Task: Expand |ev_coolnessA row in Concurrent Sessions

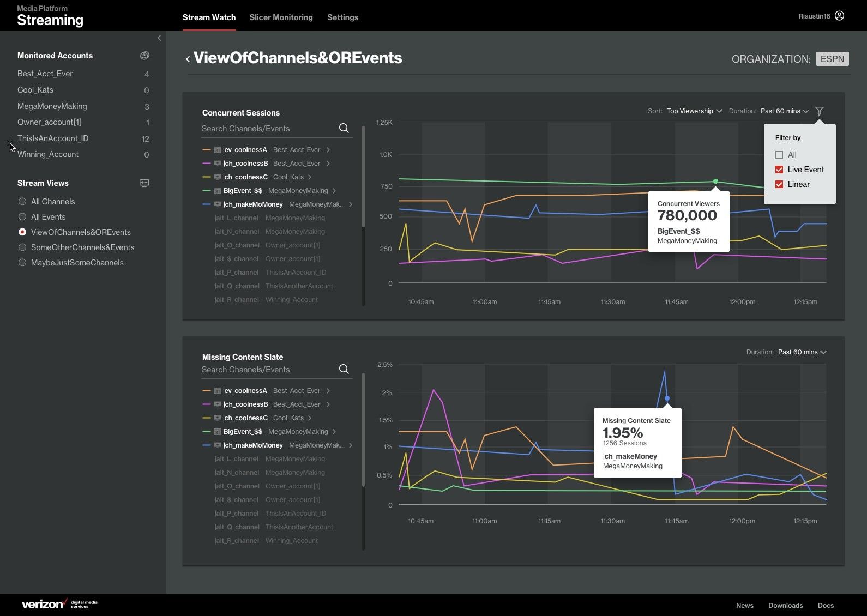Action: click(328, 150)
